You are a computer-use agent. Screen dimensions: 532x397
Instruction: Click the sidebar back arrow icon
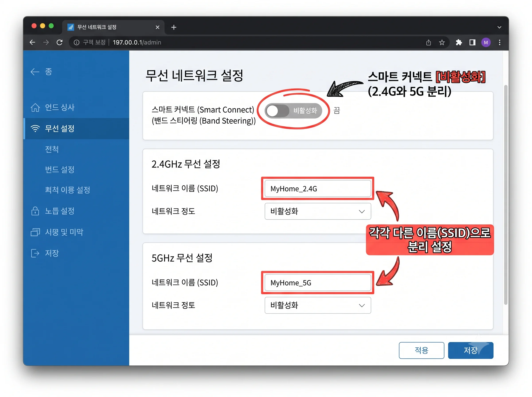pyautogui.click(x=35, y=72)
